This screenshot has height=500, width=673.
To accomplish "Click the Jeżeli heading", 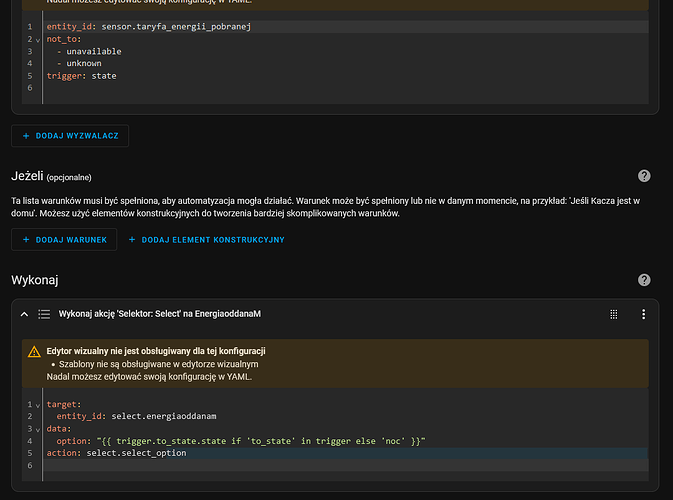I will click(27, 176).
